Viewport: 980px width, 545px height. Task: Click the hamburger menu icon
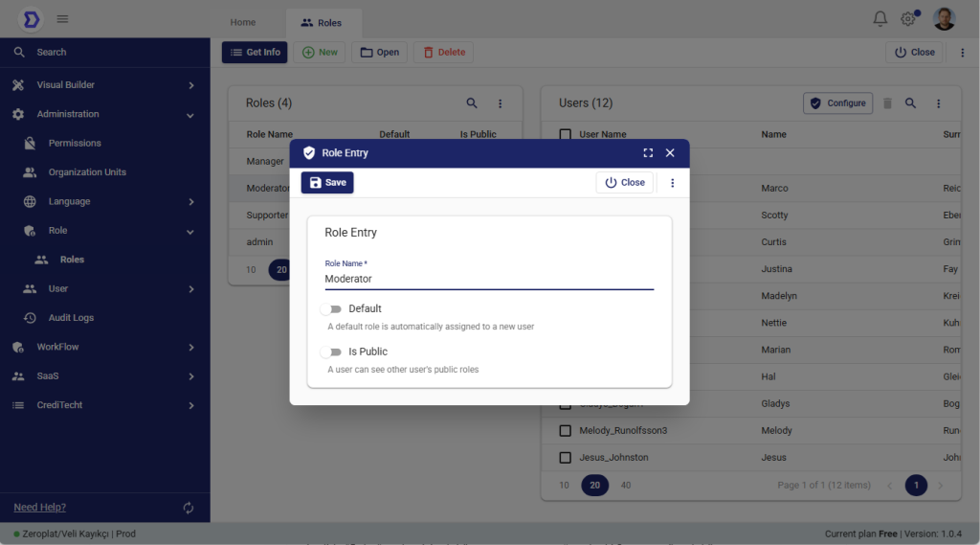pyautogui.click(x=62, y=19)
